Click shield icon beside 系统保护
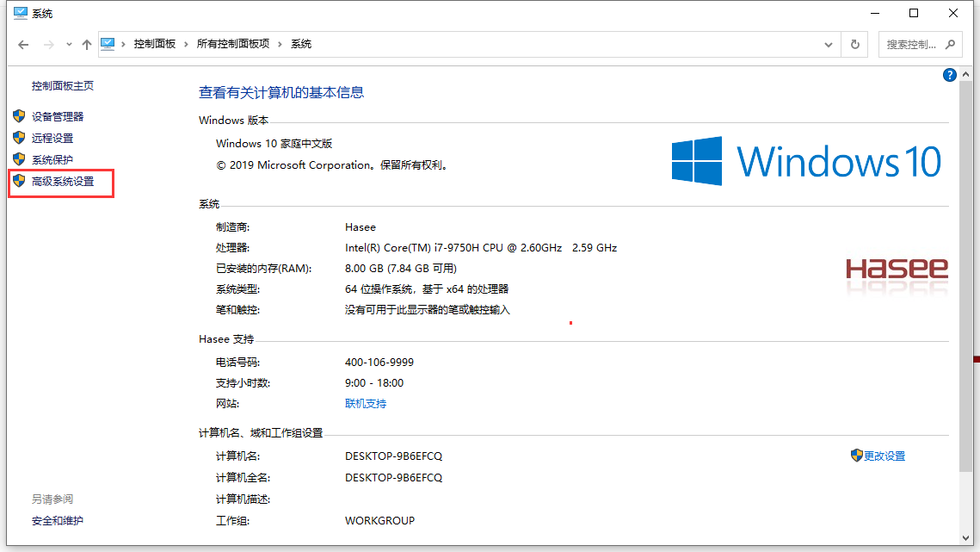Viewport: 980px width, 552px height. tap(19, 159)
